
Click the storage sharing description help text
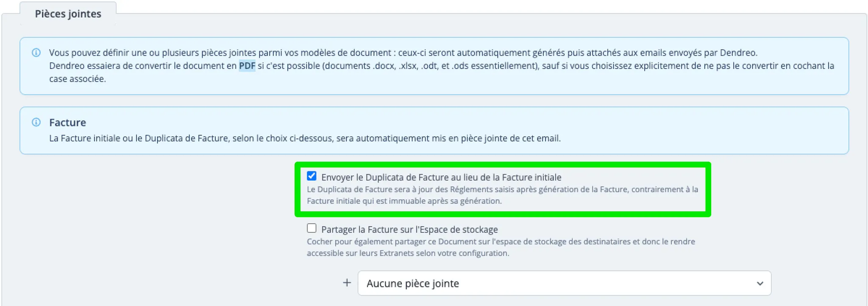pyautogui.click(x=501, y=247)
